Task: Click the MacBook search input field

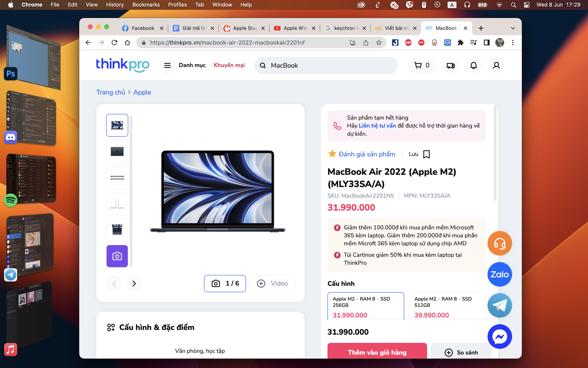Action: (326, 65)
